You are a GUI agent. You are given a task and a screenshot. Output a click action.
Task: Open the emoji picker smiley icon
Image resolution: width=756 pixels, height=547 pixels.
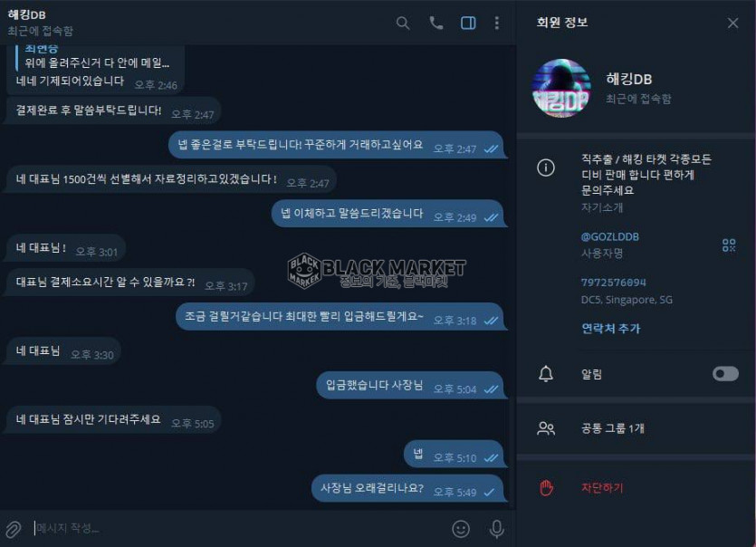tap(461, 529)
